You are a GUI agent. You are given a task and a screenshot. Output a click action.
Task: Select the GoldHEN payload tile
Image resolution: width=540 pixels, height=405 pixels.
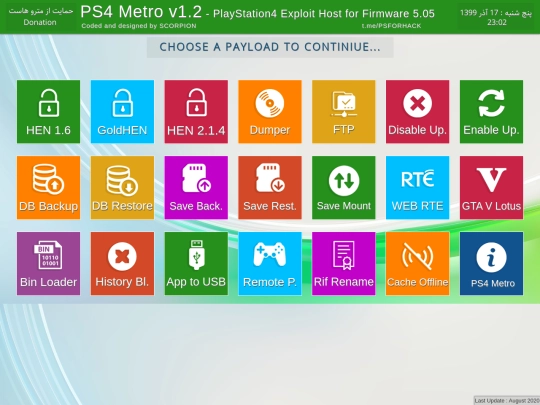coord(122,112)
